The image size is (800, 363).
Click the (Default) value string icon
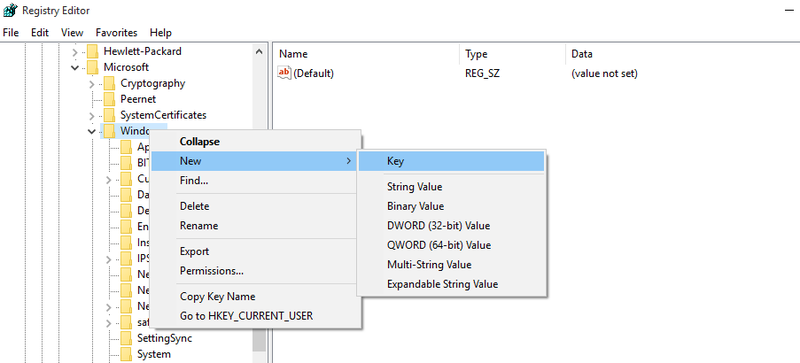point(284,73)
